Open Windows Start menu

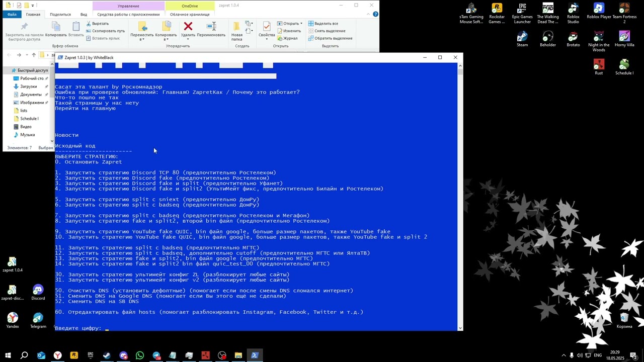[8, 355]
